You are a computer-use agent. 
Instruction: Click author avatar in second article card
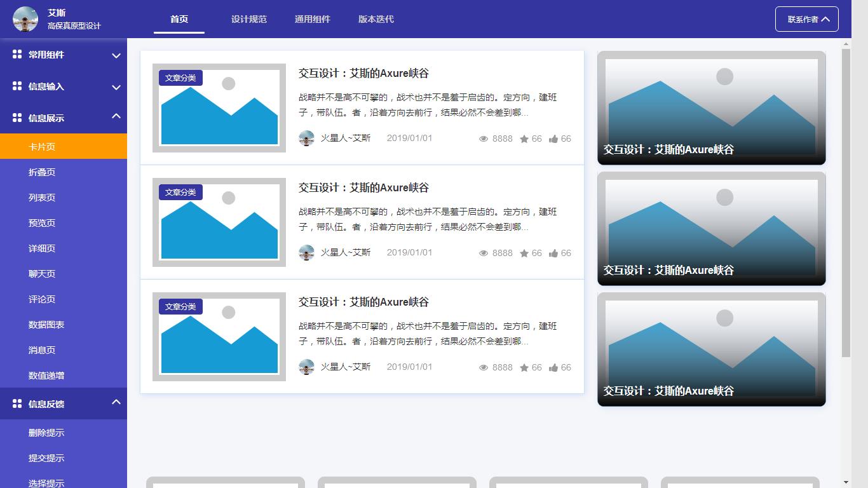[306, 252]
